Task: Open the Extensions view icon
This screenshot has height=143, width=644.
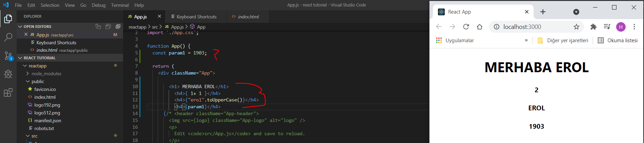Action: tap(8, 93)
